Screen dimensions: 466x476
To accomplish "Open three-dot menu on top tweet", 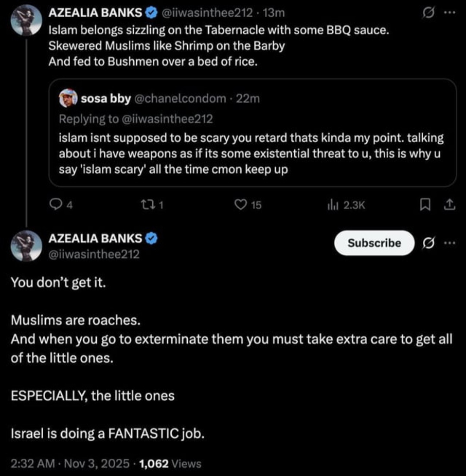I will click(x=450, y=13).
